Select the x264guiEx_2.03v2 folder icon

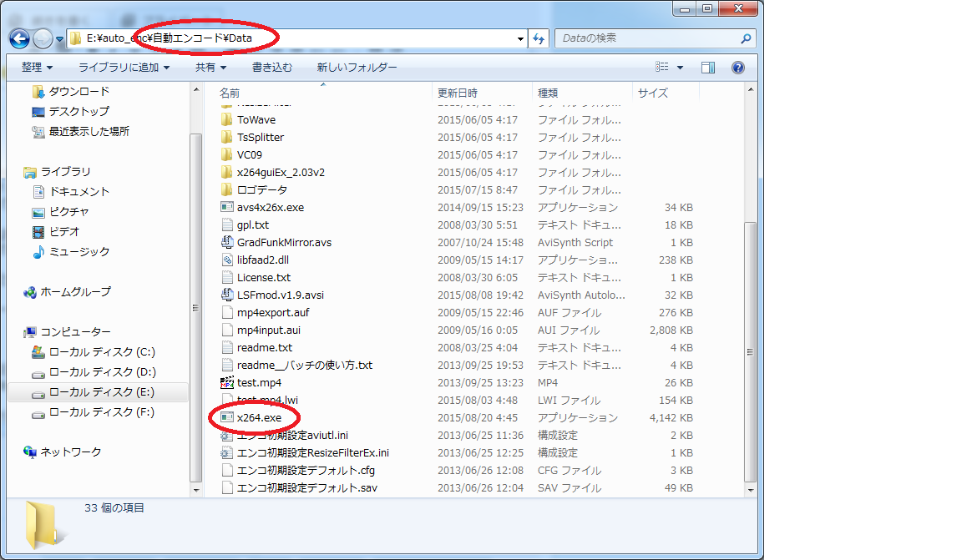click(x=227, y=173)
